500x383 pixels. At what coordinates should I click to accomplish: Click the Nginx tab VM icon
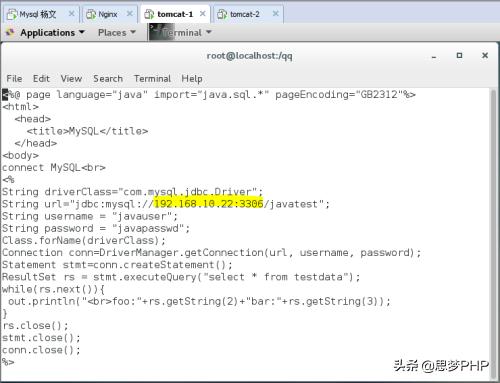click(x=91, y=14)
